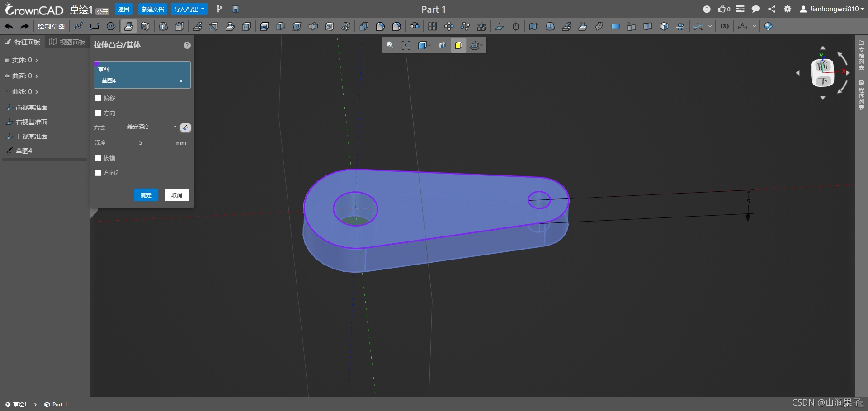Click the thumbs-up like icon
The image size is (868, 411).
(x=722, y=9)
